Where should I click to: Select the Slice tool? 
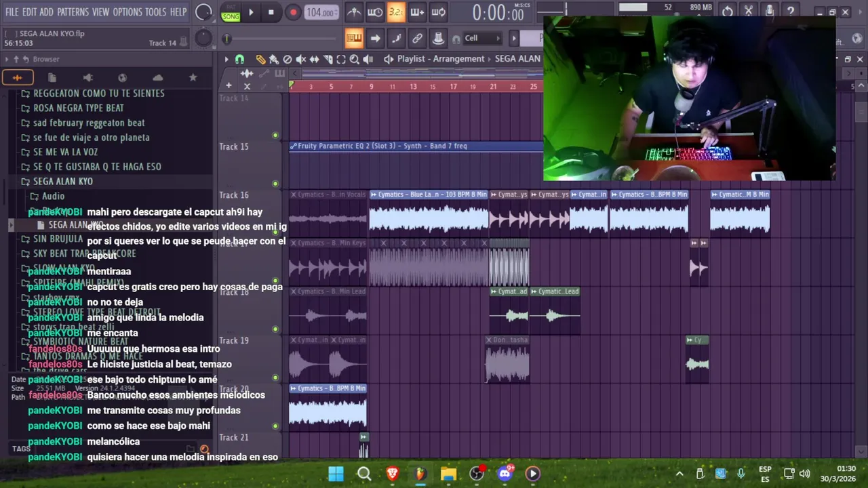[x=328, y=59]
